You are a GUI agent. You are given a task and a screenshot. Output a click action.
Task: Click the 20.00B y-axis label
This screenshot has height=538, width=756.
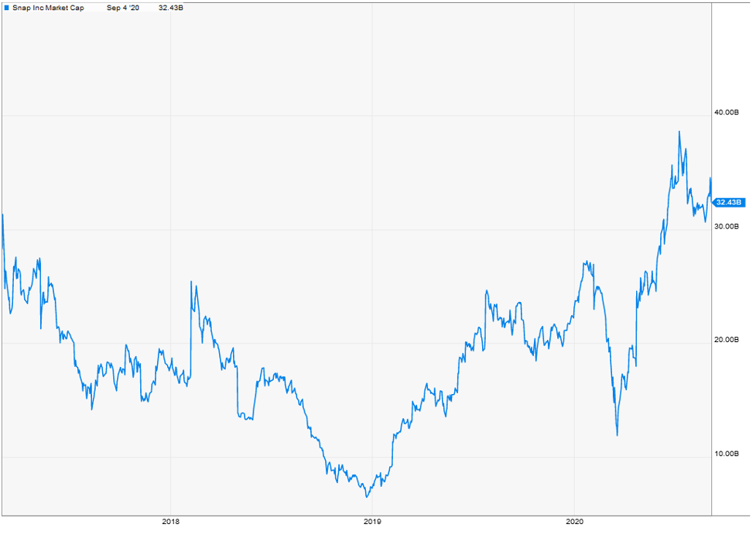[x=726, y=340]
